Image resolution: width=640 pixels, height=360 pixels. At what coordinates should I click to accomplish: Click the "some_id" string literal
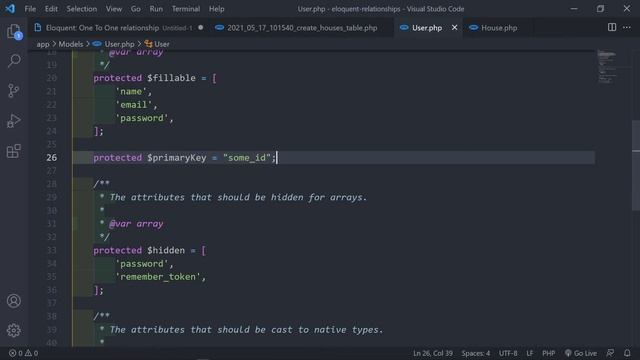247,158
